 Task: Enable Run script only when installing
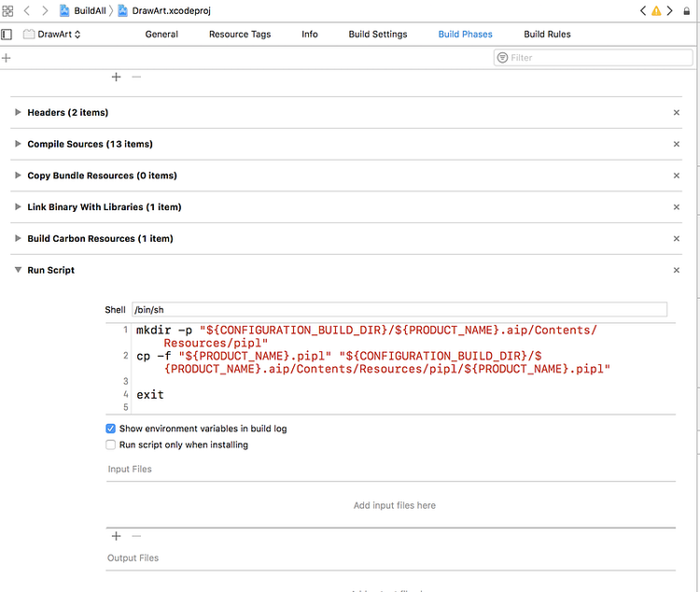[111, 445]
